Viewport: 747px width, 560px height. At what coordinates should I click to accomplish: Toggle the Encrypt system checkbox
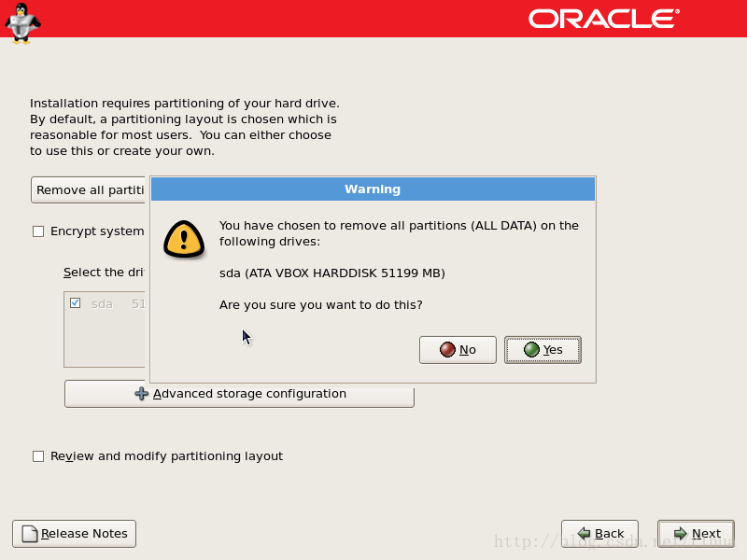pyautogui.click(x=38, y=231)
